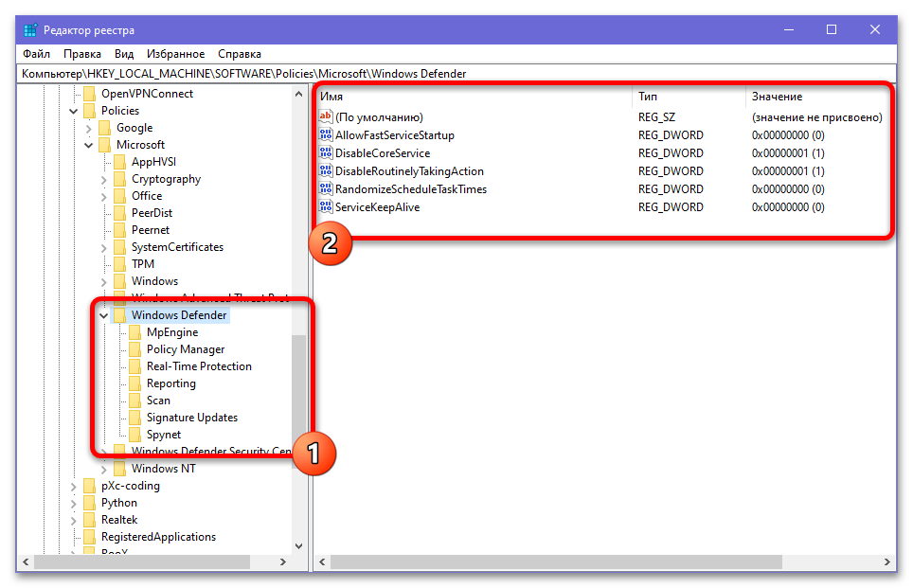
Task: Open the Избранное menu
Action: 176,54
